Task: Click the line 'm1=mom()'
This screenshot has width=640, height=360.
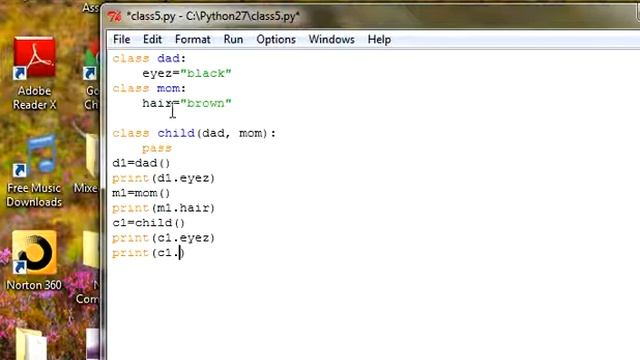Action: [x=141, y=193]
